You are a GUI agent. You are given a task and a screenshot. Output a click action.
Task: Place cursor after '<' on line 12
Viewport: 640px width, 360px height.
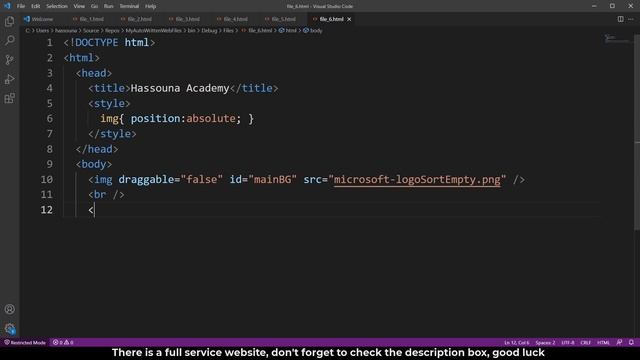(x=94, y=210)
